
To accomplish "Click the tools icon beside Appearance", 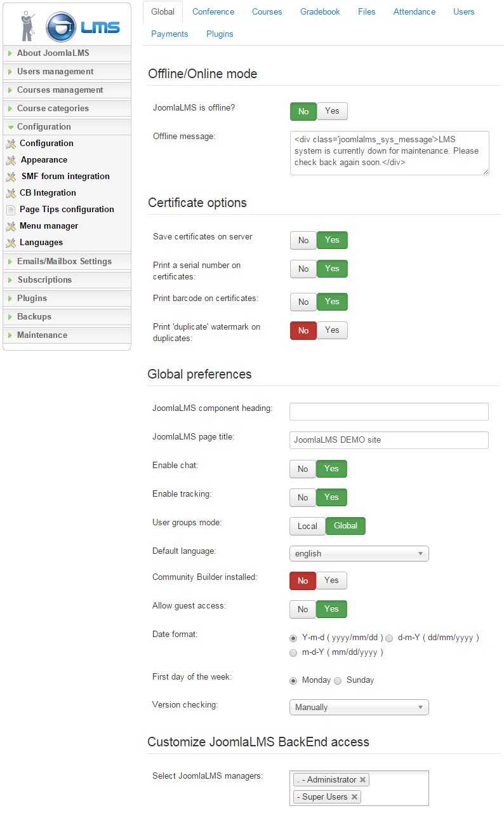I will click(11, 160).
